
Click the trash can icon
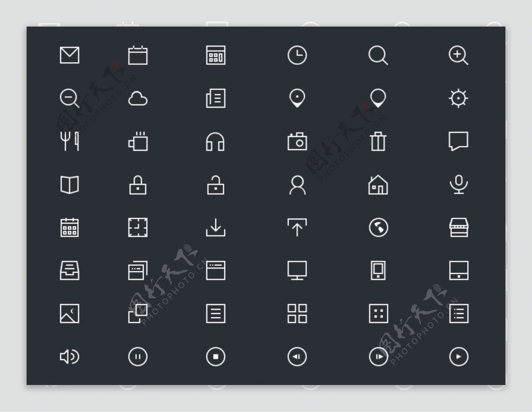[x=378, y=142]
